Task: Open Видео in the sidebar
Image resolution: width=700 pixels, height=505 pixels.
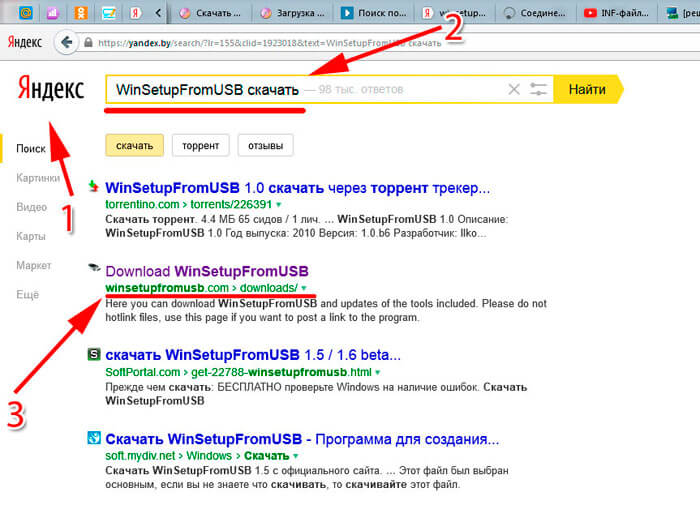Action: click(x=31, y=207)
